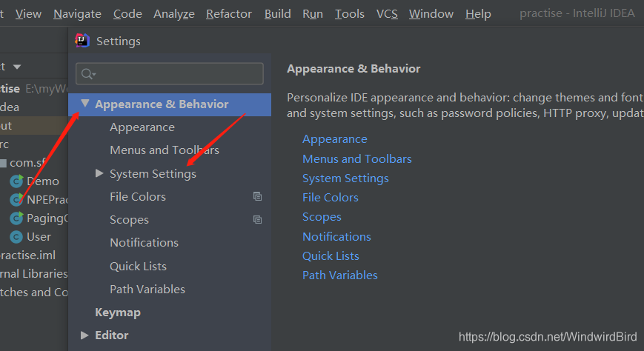This screenshot has width=644, height=351.
Task: Follow the Menus and Toolbars link
Action: click(x=357, y=159)
